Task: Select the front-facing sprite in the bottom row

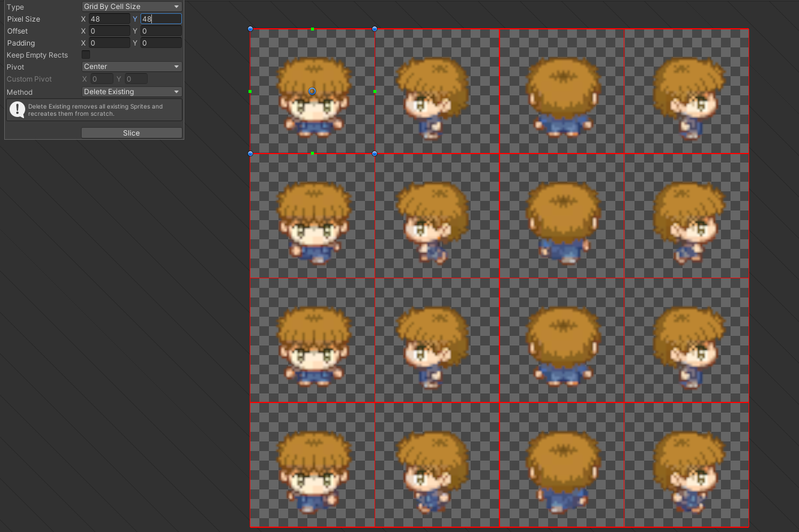Action: click(313, 473)
